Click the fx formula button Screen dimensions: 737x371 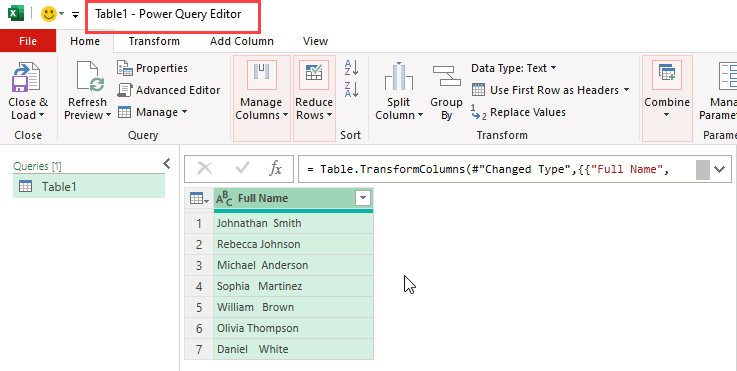[x=275, y=168]
